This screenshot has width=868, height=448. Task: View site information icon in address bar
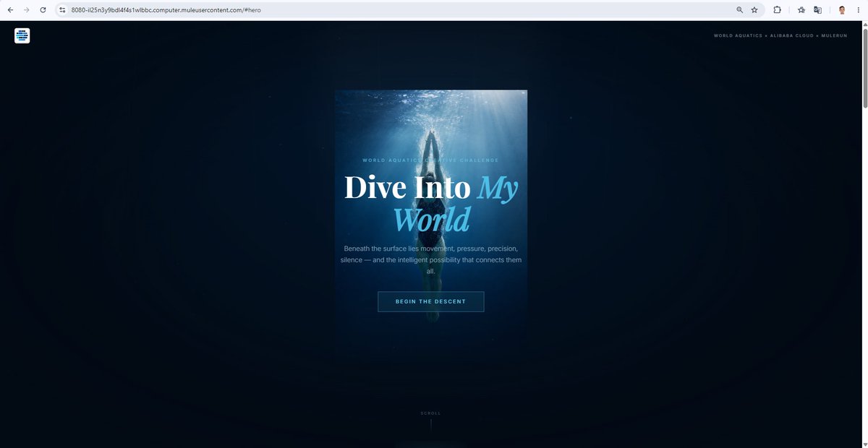[x=63, y=10]
